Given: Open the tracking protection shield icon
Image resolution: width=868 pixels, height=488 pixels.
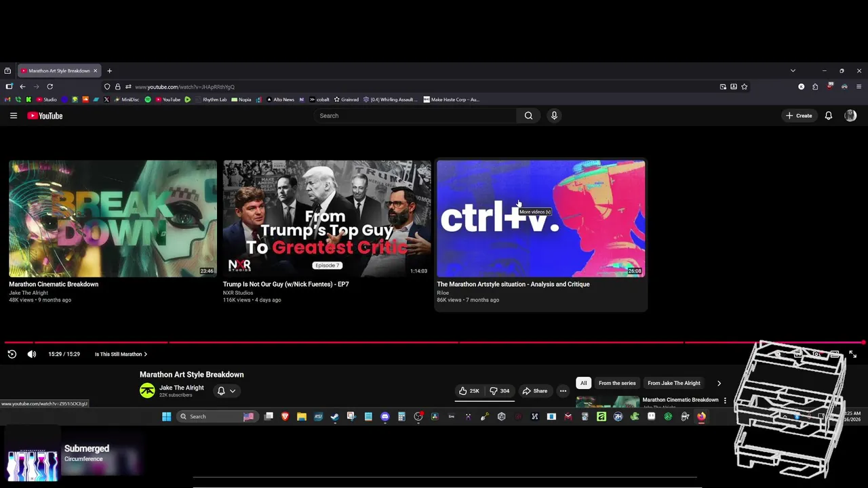Looking at the screenshot, I should coord(107,87).
